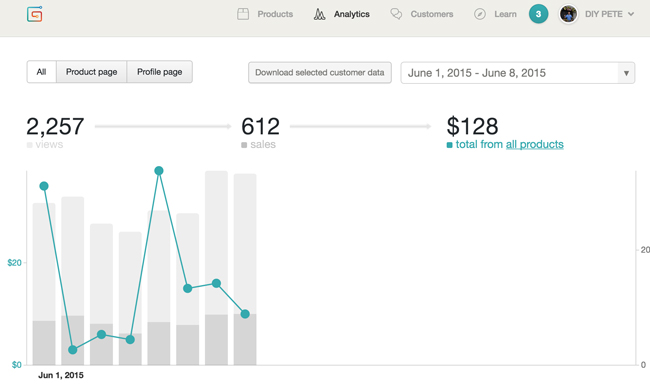Open the notifications badge showing 3
650x389 pixels.
[x=538, y=14]
